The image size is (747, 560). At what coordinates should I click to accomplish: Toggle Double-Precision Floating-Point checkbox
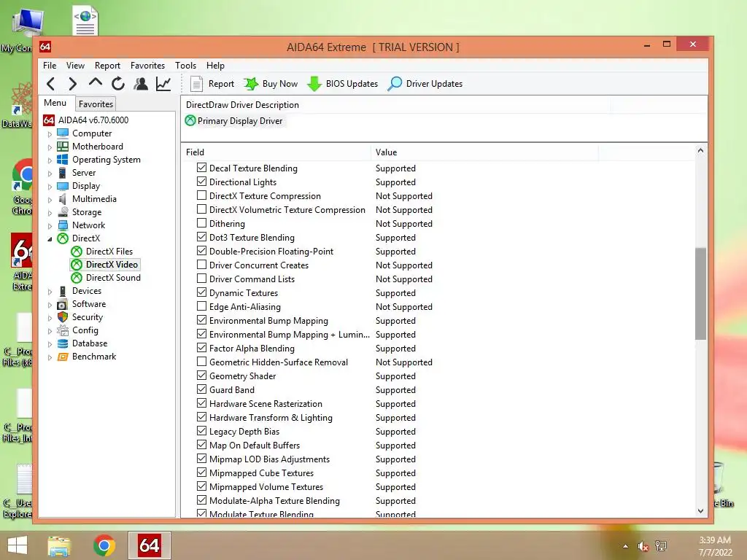[x=201, y=251]
